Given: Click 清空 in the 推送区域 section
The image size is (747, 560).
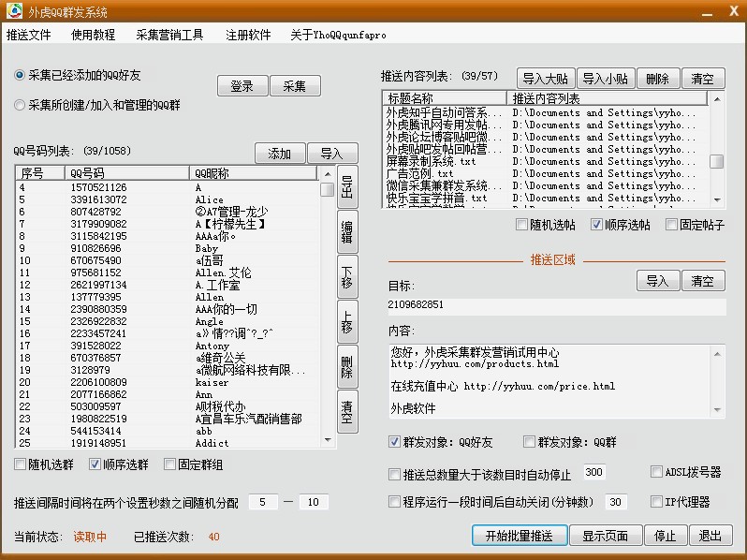Looking at the screenshot, I should click(x=703, y=281).
